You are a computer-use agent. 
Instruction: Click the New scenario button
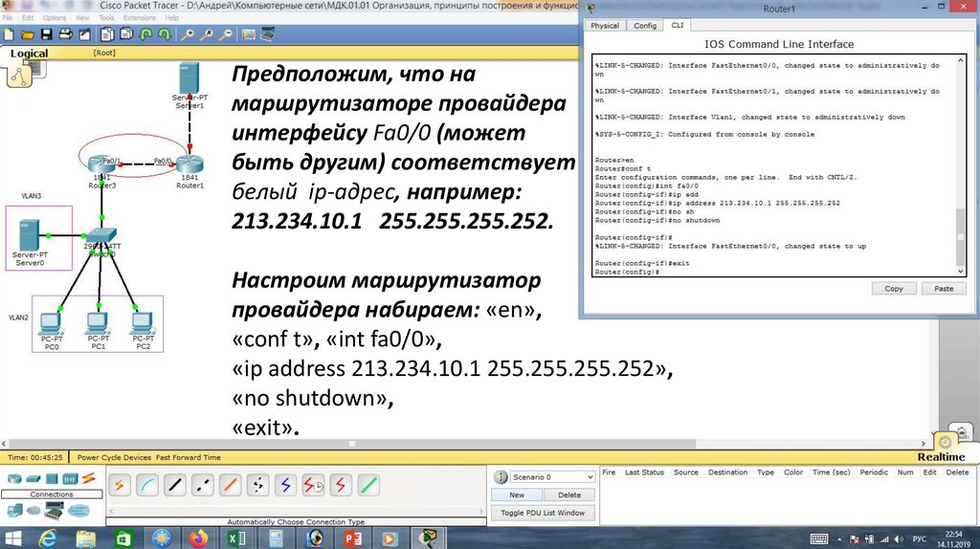[x=516, y=494]
